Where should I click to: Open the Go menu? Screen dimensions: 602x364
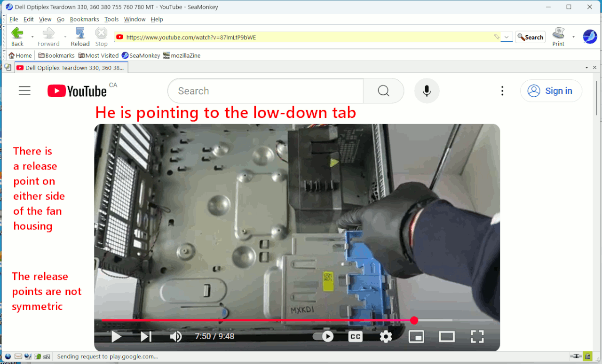tap(61, 19)
